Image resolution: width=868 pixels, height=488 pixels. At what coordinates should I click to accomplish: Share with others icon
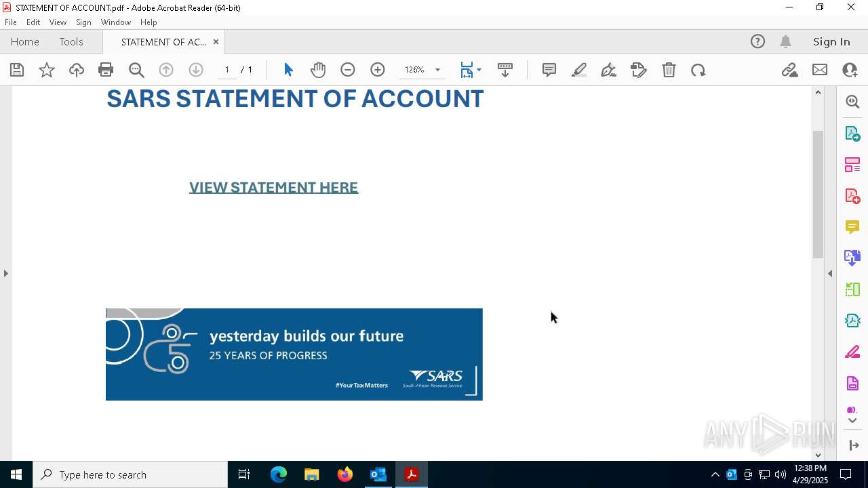[850, 70]
